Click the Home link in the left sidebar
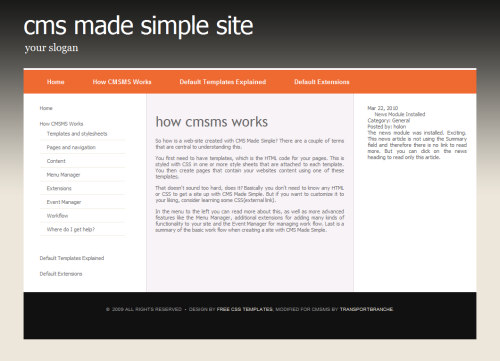Image resolution: width=500 pixels, height=361 pixels. coord(46,108)
